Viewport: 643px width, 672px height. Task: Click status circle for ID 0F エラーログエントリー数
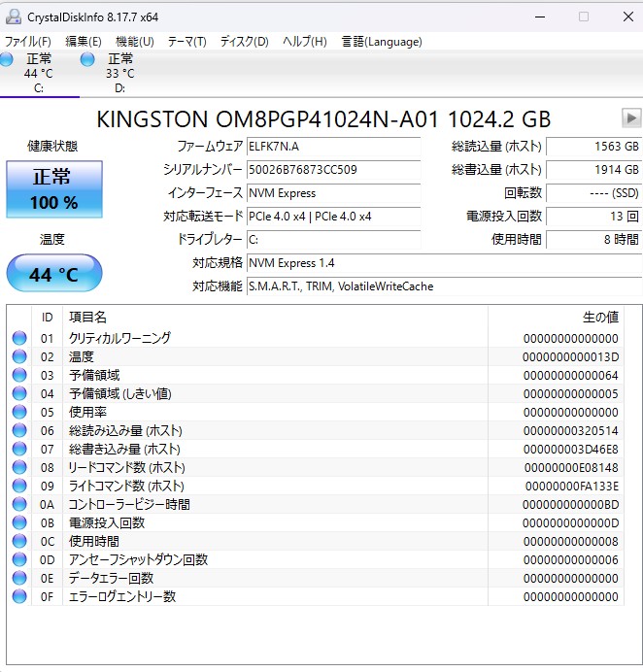coord(19,596)
